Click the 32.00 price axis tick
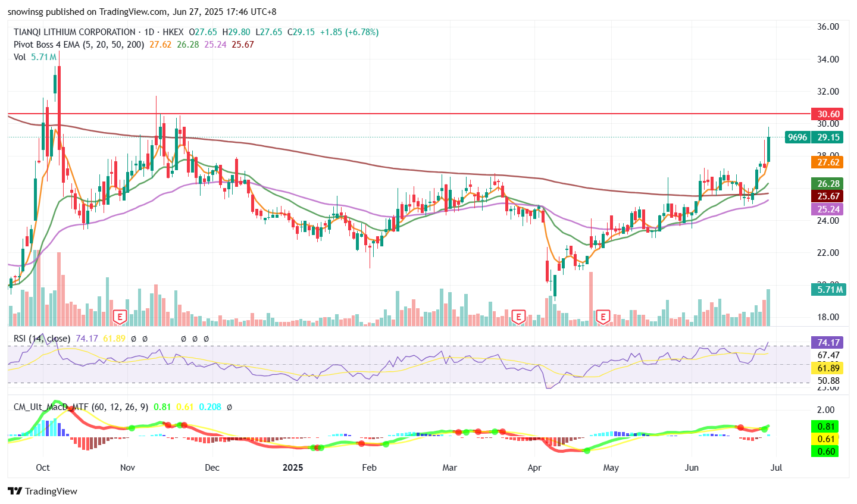Viewport: 857px width, 504px height. coord(828,92)
